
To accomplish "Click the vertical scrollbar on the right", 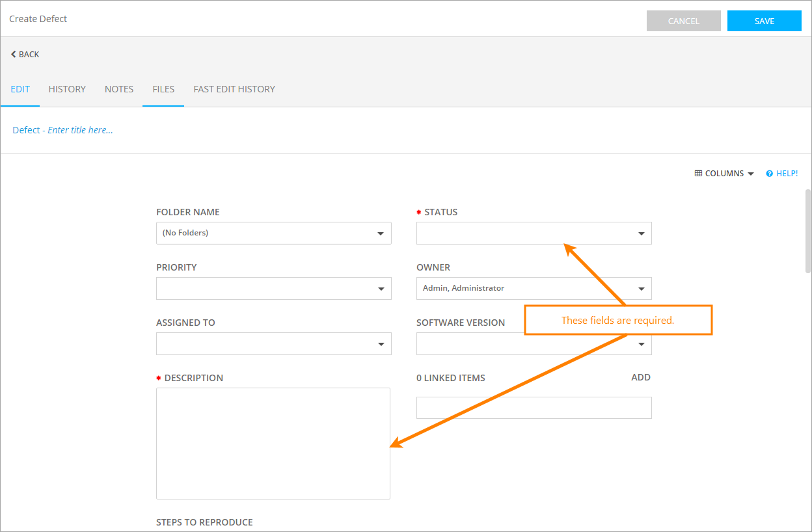I will (807, 231).
